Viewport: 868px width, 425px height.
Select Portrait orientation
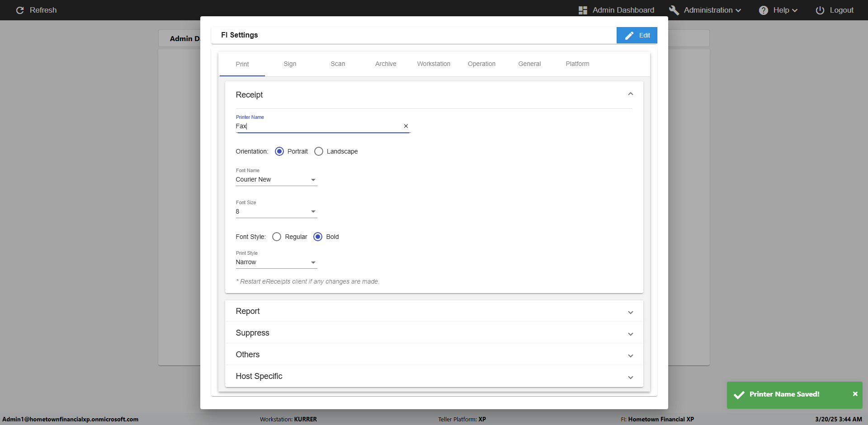coord(279,151)
